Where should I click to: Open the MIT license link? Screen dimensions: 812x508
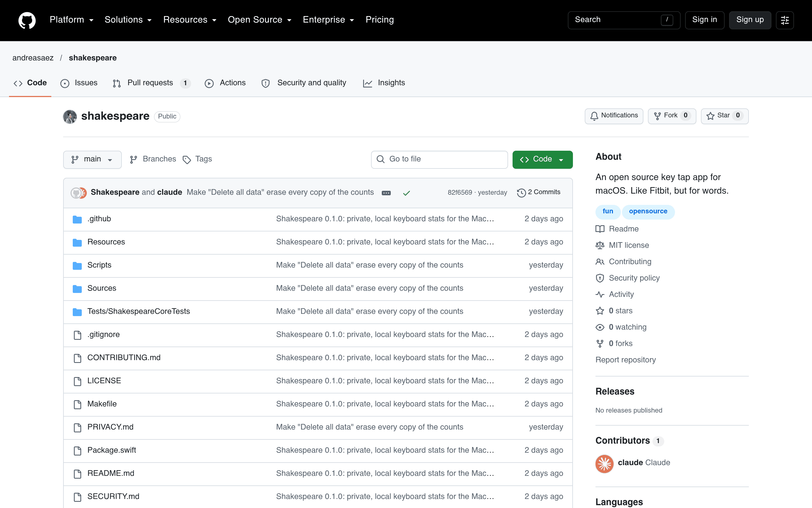click(622, 245)
